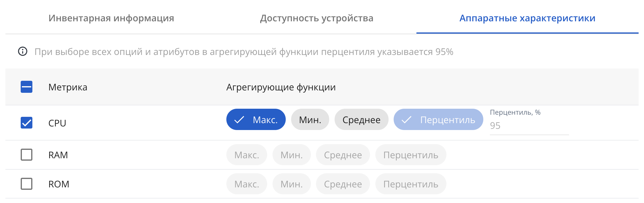The height and width of the screenshot is (203, 644).
Task: Click Мин. chip in ROM row
Action: point(291,184)
